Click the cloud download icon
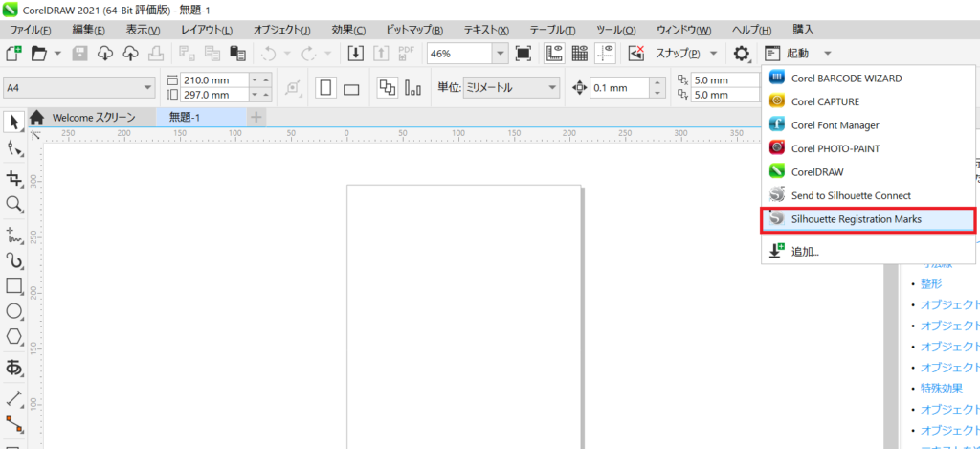980x449 pixels. tap(104, 54)
